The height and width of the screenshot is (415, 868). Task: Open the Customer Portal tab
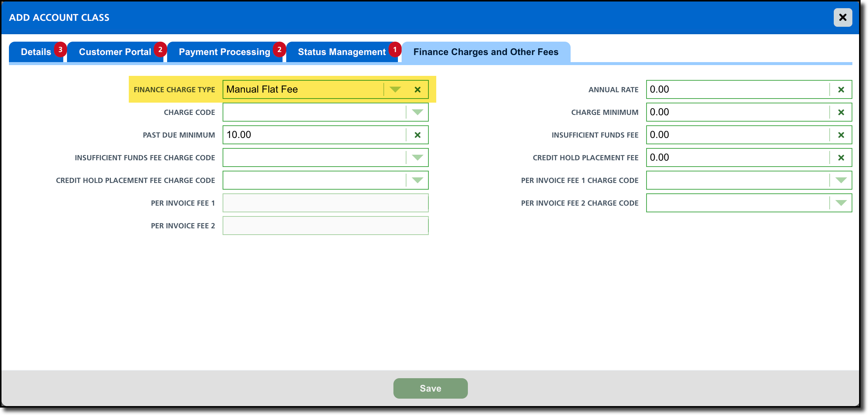pos(115,52)
